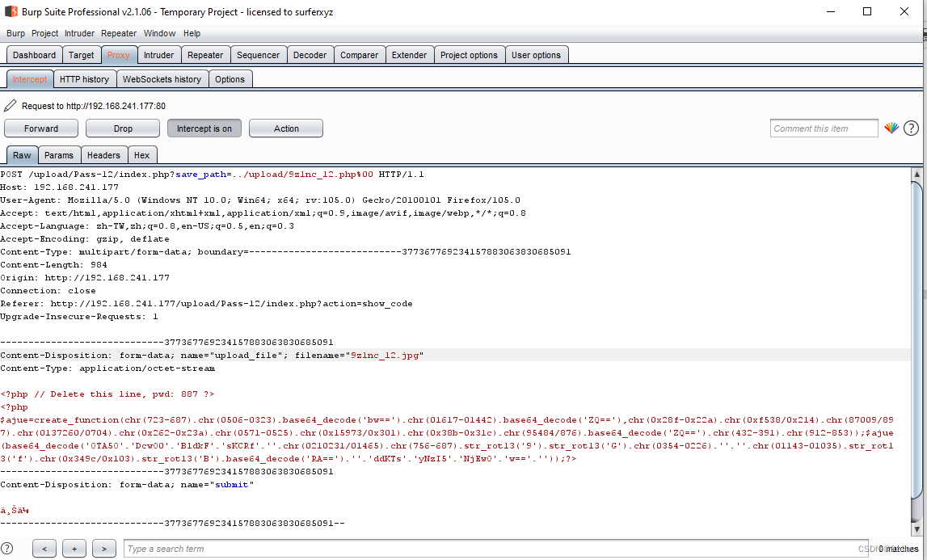Click the Content-Type: application/octet-stream line
Screen dimensions: 927x560
pos(107,368)
